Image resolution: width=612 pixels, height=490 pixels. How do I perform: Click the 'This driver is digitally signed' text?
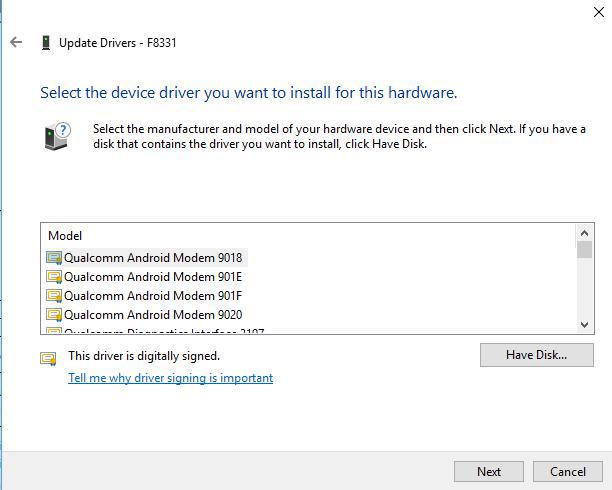click(144, 356)
